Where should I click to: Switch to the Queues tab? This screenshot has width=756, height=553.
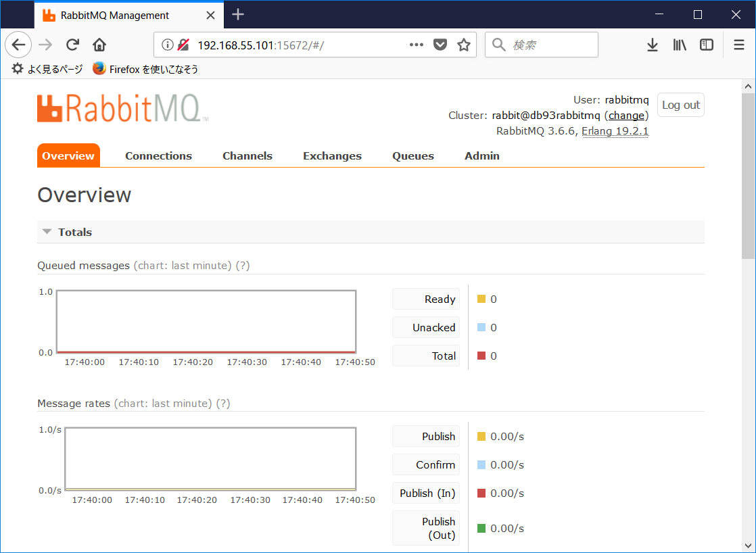coord(412,155)
